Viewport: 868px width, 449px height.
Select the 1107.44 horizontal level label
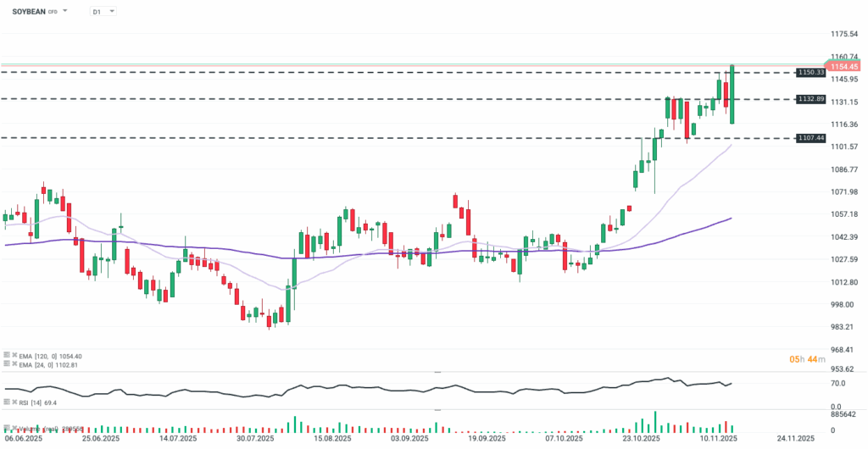(810, 138)
